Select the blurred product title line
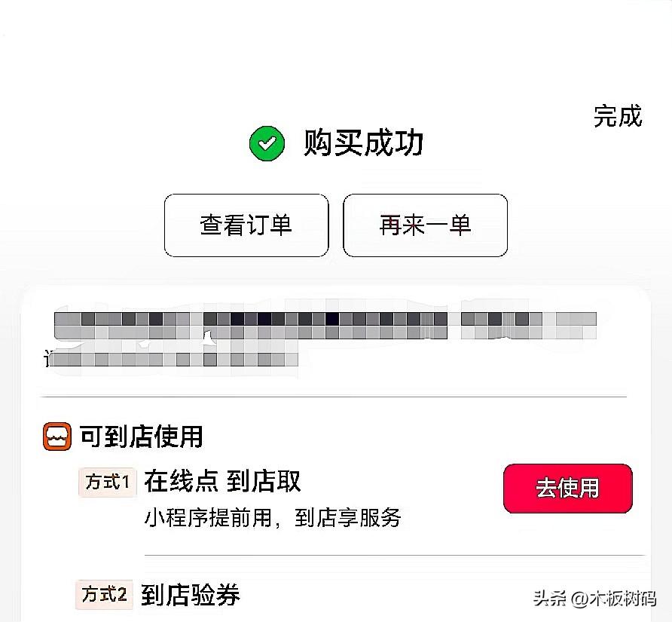This screenshot has height=622, width=672. coord(251,326)
